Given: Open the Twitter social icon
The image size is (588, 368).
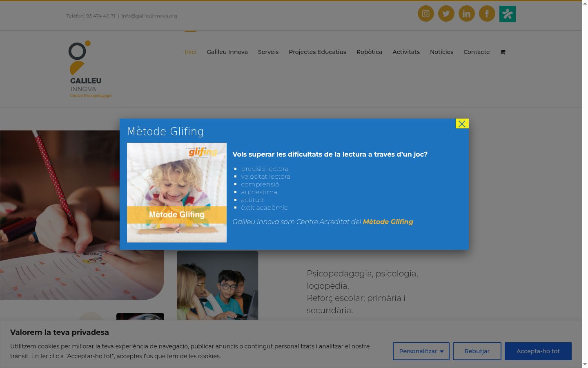Looking at the screenshot, I should tap(446, 14).
